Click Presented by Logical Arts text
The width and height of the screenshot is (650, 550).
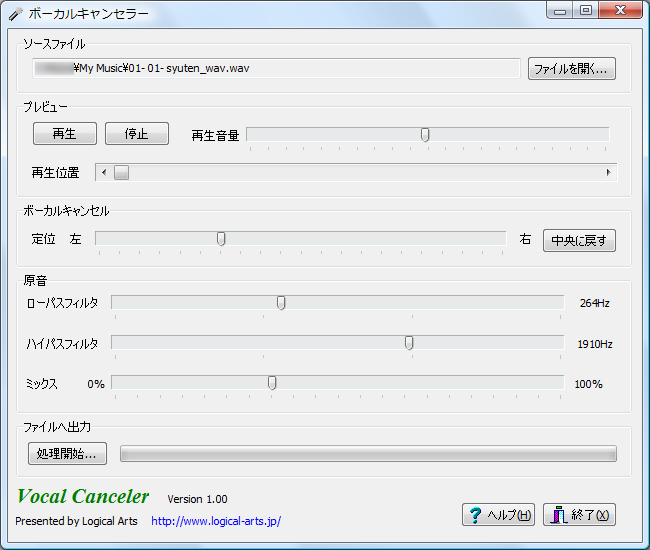[x=76, y=521]
